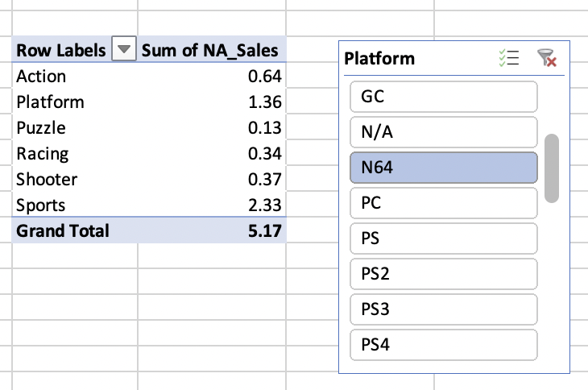The image size is (588, 390).
Task: Choose PS2 in the slicer
Action: point(444,274)
